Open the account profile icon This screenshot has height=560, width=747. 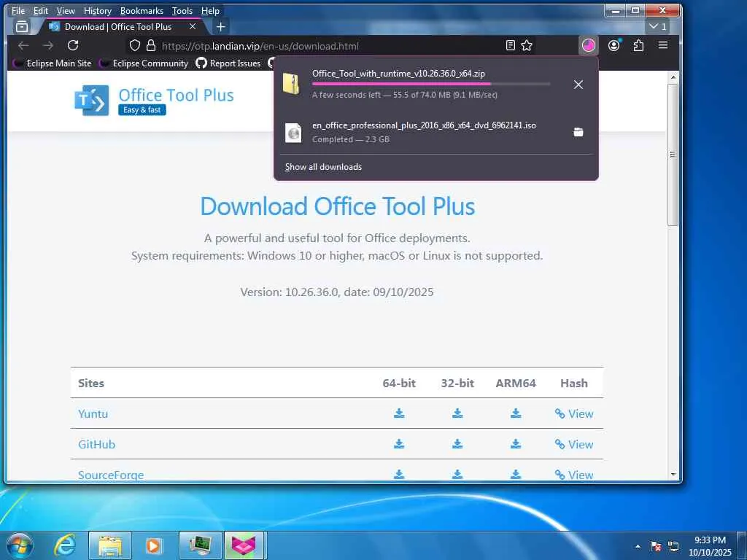click(x=614, y=46)
